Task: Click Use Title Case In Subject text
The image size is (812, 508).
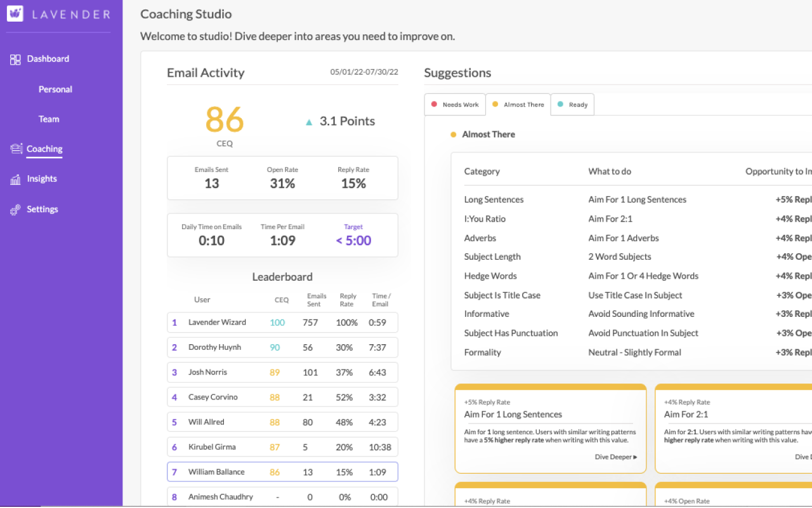Action: pyautogui.click(x=635, y=295)
